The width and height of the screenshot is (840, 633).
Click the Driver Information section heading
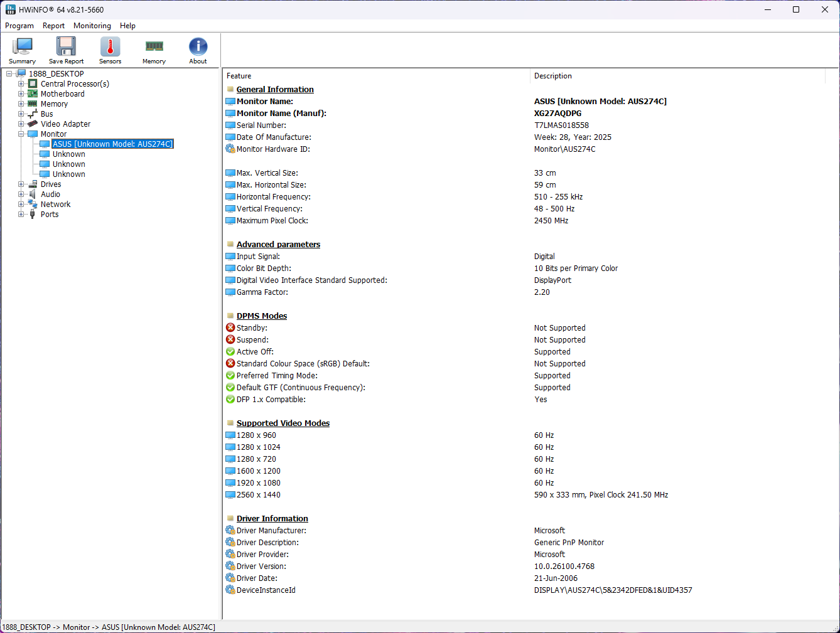pyautogui.click(x=272, y=518)
